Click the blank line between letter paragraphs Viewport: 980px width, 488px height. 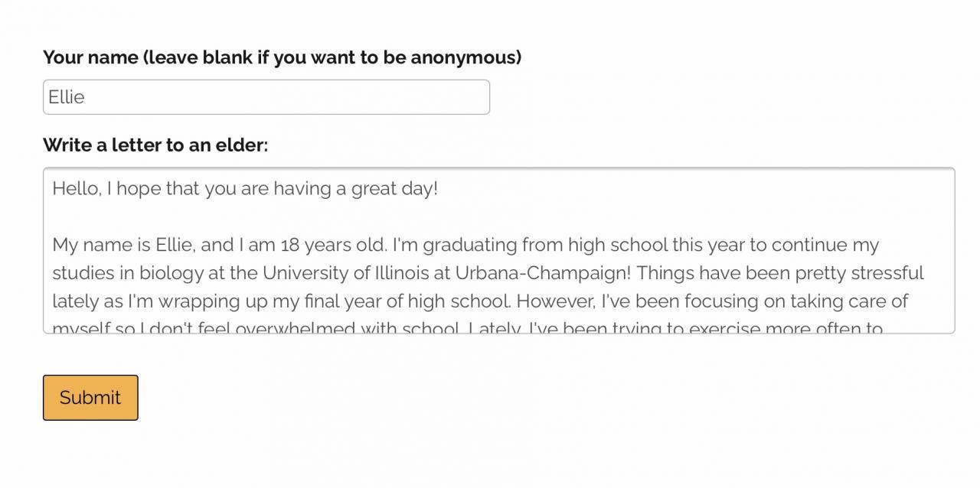306,217
